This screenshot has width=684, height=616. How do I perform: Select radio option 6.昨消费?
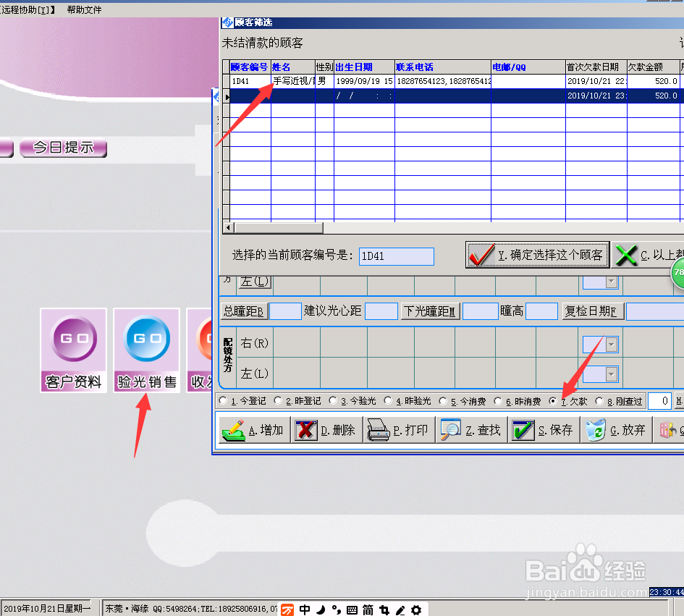498,400
